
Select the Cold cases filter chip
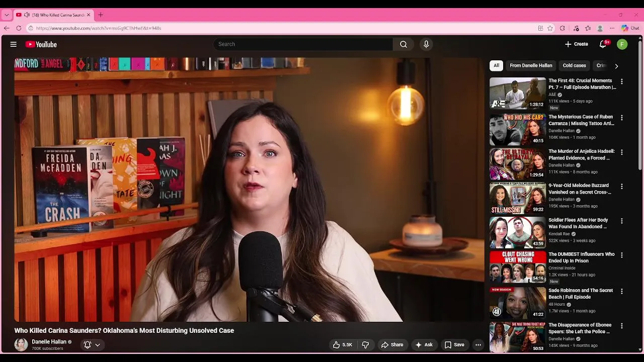[x=574, y=65]
